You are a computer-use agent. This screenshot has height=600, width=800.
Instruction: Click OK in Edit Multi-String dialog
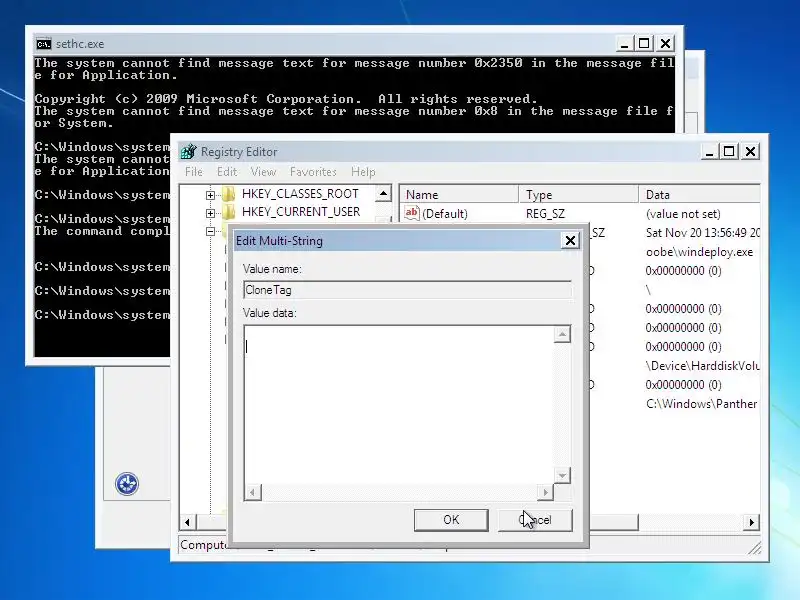[x=451, y=520]
